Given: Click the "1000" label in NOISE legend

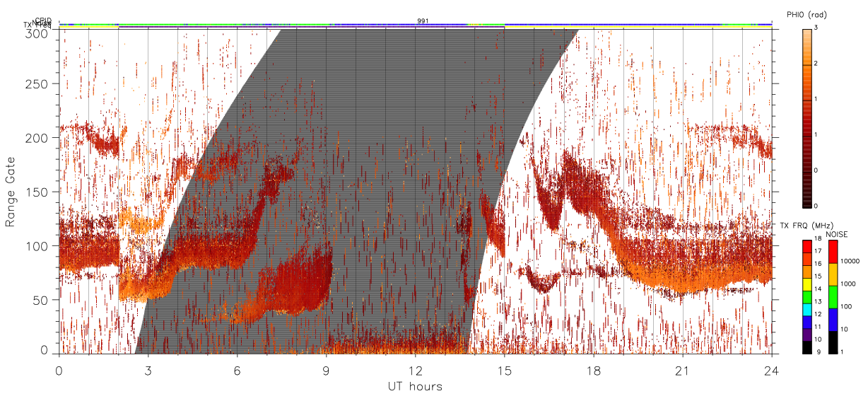Looking at the screenshot, I should [x=848, y=284].
